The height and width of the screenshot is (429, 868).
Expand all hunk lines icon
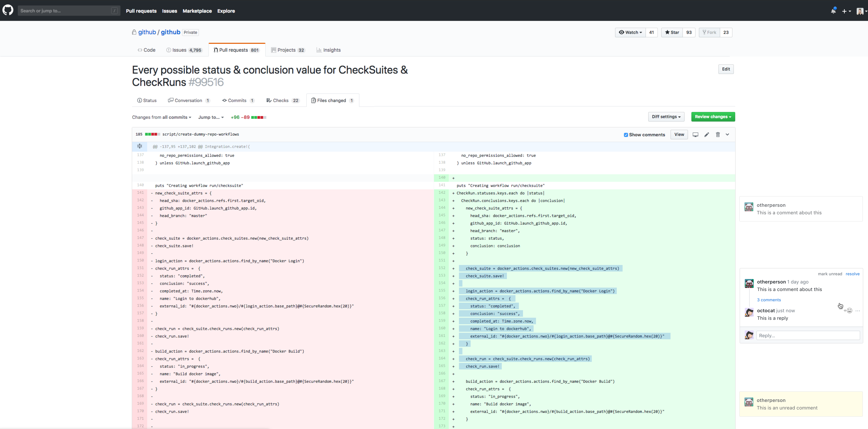click(x=139, y=146)
